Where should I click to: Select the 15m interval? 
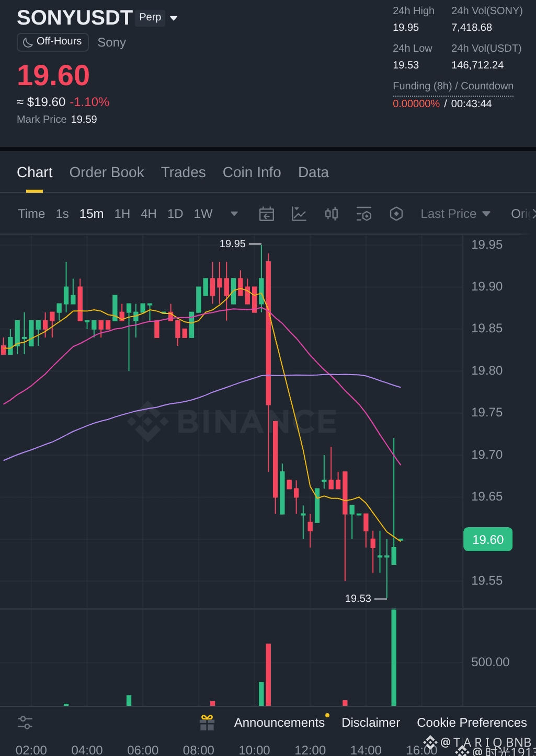click(92, 214)
